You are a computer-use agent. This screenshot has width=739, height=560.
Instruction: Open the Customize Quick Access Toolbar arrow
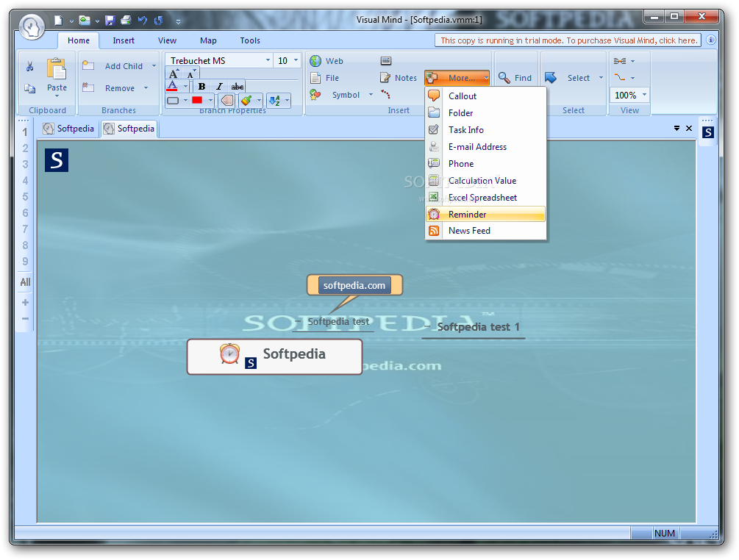[178, 21]
